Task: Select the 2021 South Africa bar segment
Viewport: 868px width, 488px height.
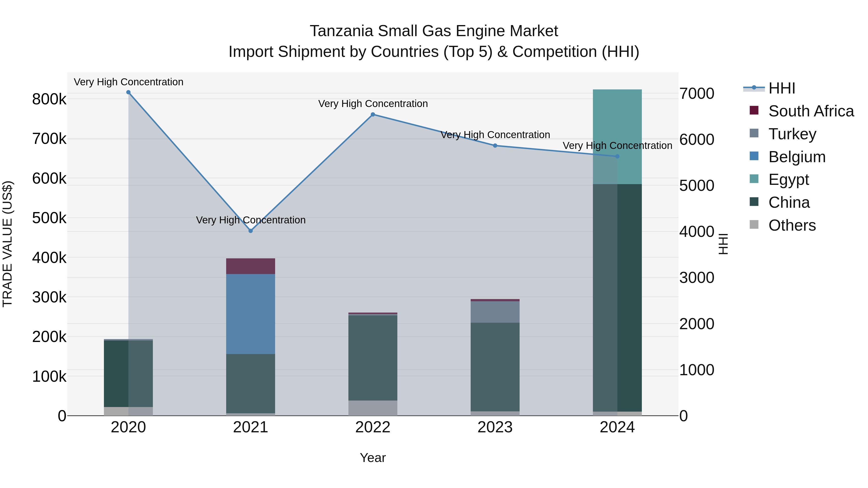Action: coord(250,266)
